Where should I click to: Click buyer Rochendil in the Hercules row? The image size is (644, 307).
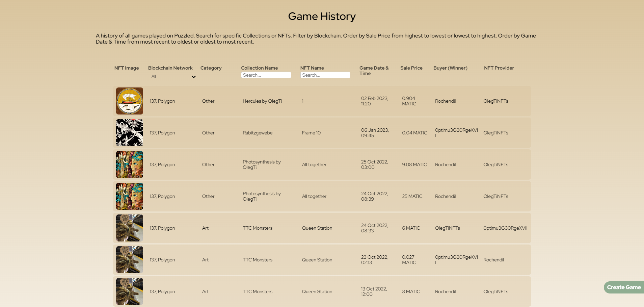(x=445, y=101)
